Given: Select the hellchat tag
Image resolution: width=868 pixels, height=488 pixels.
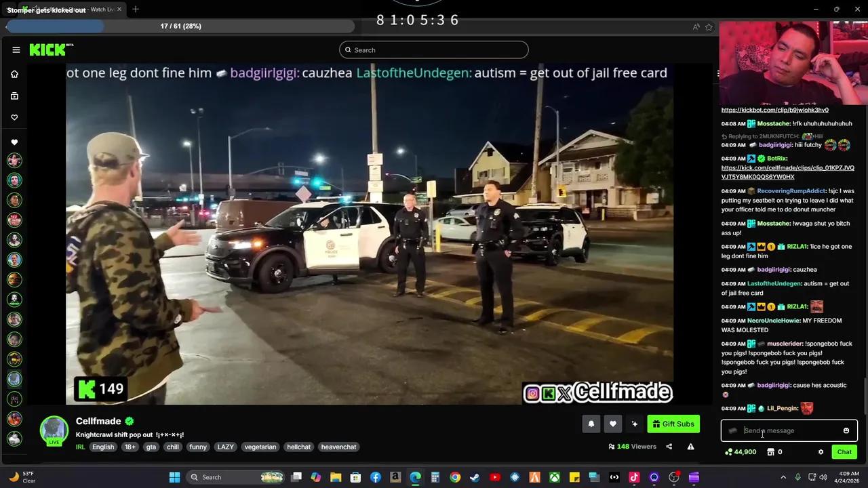Looking at the screenshot, I should coord(298,447).
